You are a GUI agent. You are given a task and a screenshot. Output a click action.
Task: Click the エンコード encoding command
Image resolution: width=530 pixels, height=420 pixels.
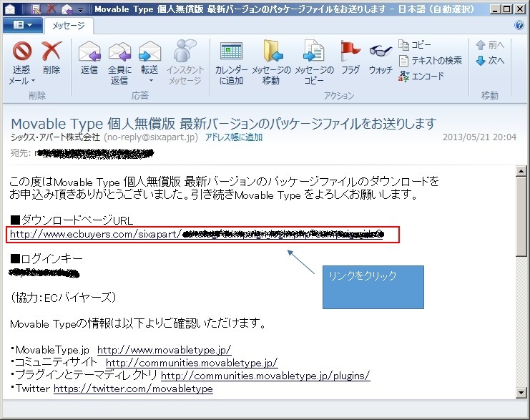421,77
